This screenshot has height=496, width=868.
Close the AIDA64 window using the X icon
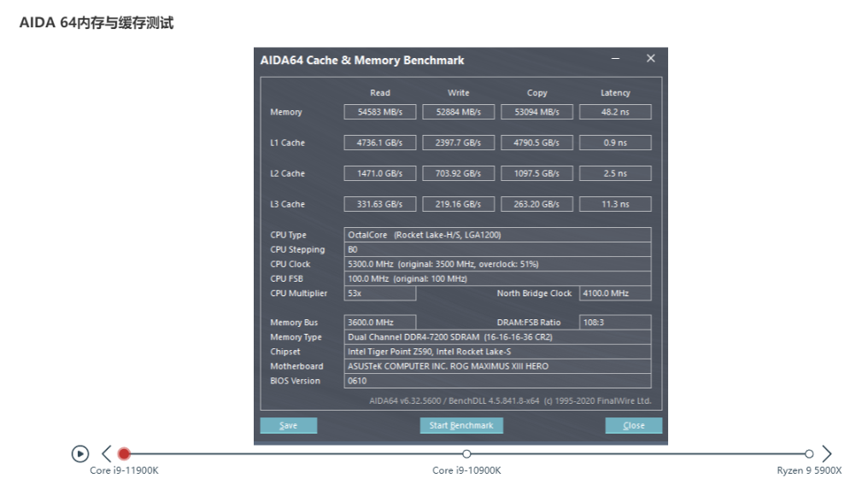(650, 59)
